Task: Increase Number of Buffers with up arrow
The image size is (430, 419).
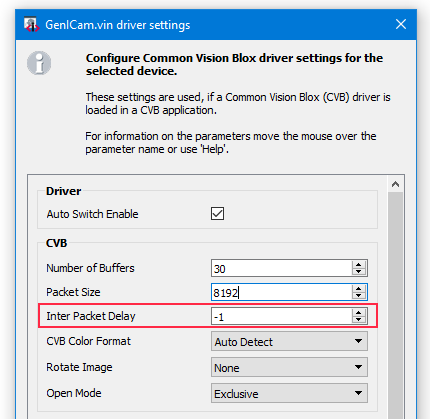Action: (359, 265)
